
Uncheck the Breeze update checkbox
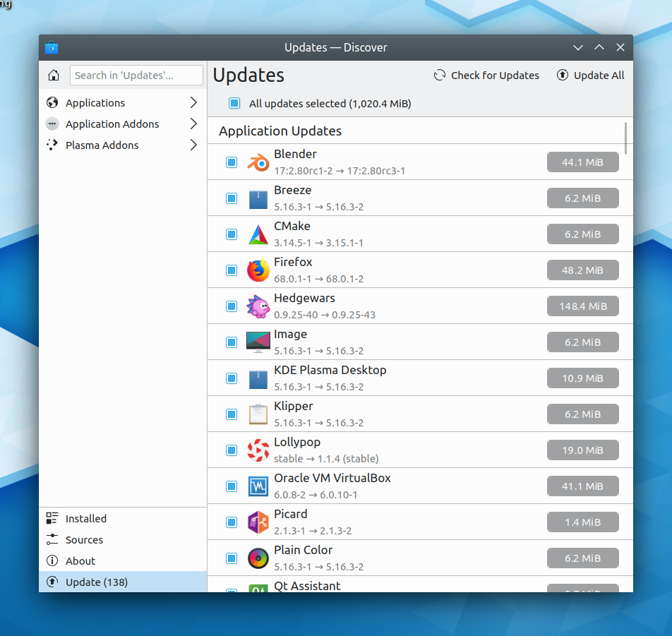pyautogui.click(x=232, y=198)
